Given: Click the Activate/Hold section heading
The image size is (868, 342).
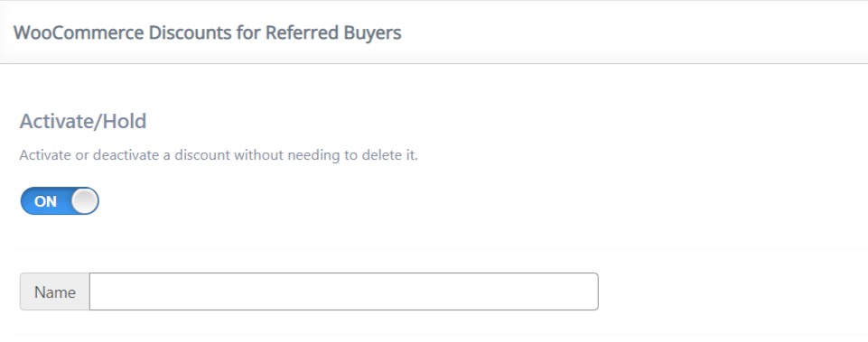Looking at the screenshot, I should click(x=83, y=121).
